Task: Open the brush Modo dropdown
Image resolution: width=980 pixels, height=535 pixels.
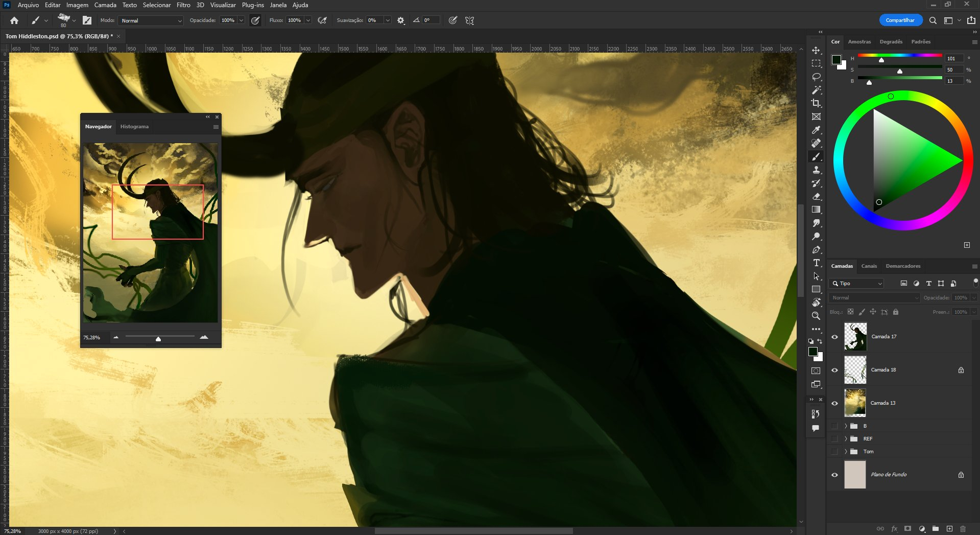Action: click(151, 20)
